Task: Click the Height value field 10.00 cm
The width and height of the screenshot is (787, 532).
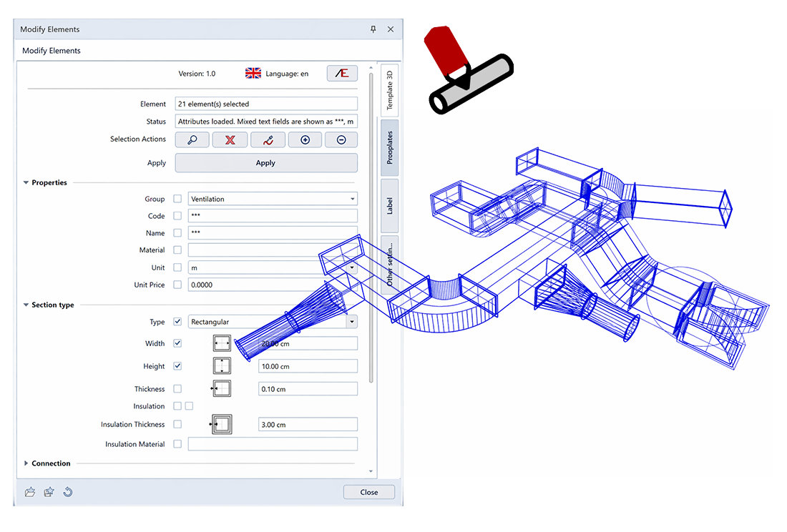Action: point(308,366)
